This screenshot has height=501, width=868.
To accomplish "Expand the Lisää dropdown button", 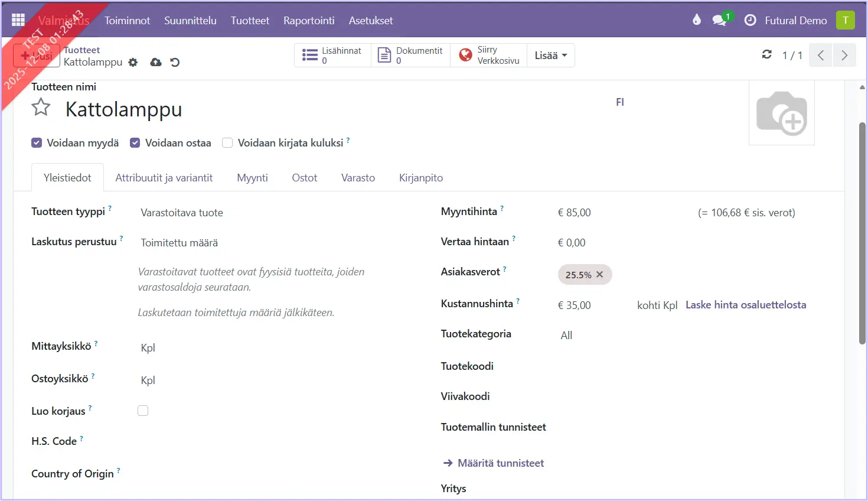I will pos(550,56).
